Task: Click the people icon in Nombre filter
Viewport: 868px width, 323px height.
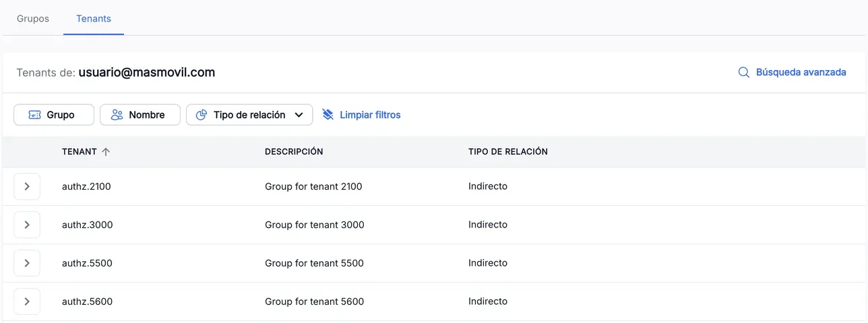Action: point(117,115)
